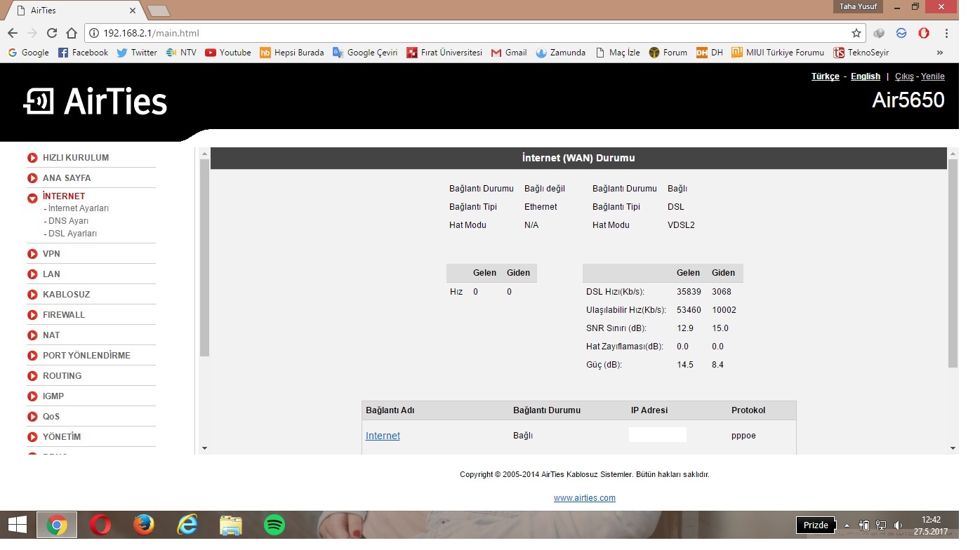Click the volume icon in system tray
980x550 pixels.
pos(898,525)
